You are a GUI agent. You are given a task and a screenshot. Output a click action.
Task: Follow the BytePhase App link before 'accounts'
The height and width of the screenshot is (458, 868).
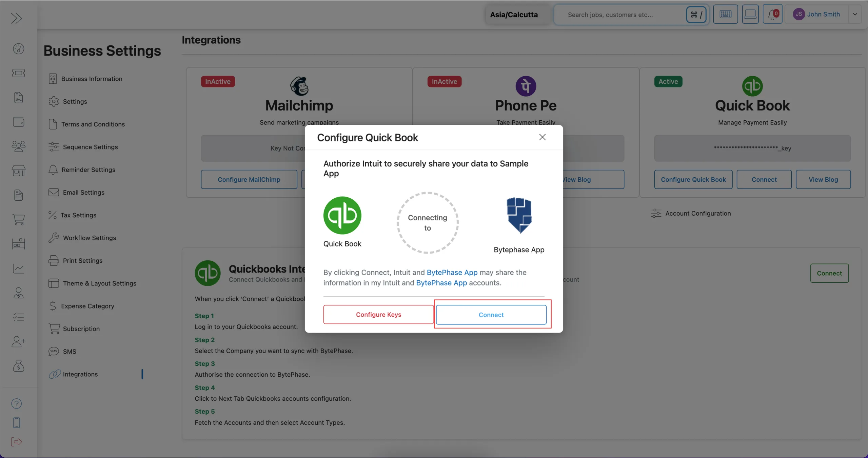pos(441,282)
